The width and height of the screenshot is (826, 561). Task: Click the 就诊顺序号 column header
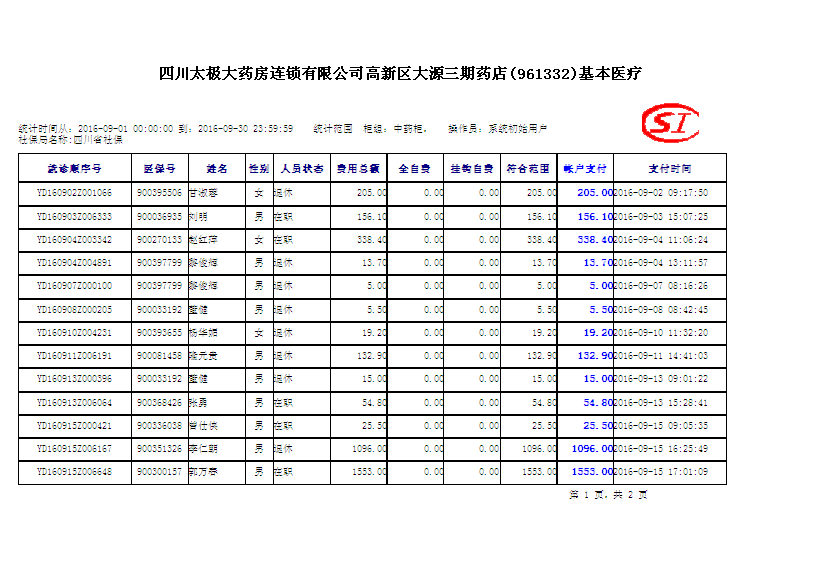(74, 169)
